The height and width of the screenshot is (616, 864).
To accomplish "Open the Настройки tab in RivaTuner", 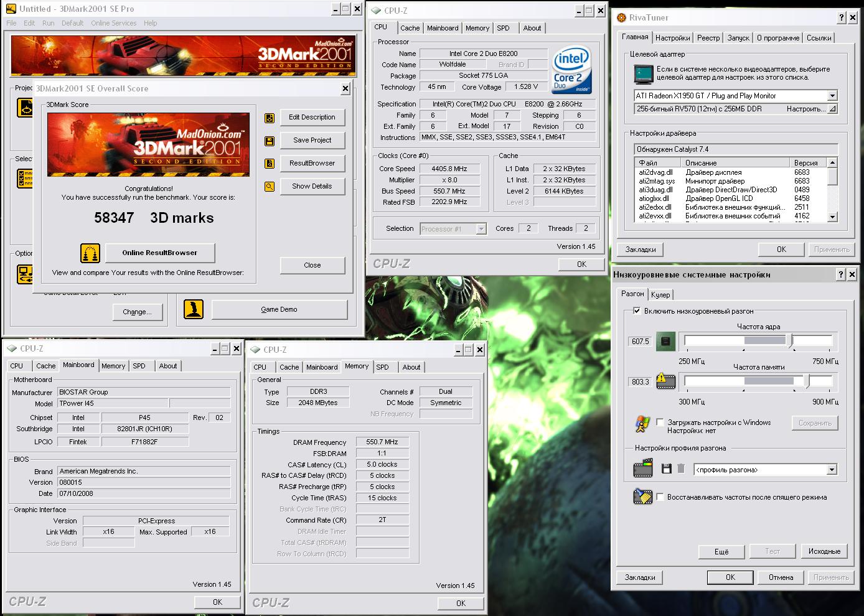I will pos(672,38).
